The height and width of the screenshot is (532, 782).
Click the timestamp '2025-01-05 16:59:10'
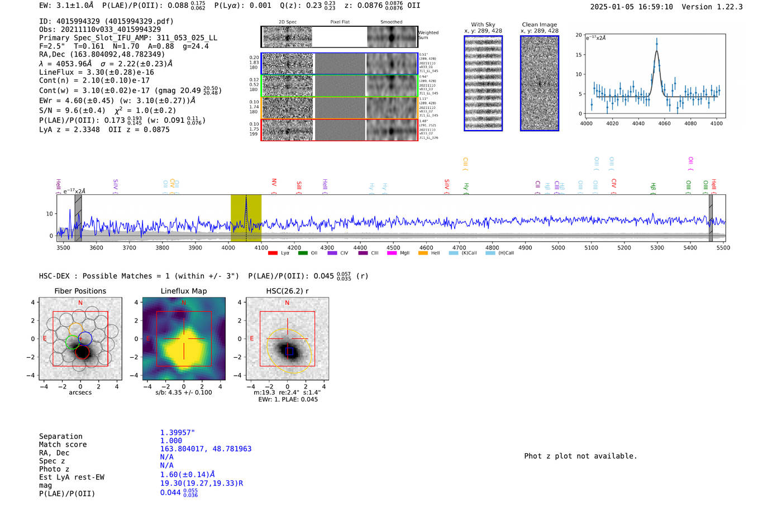[x=631, y=7]
